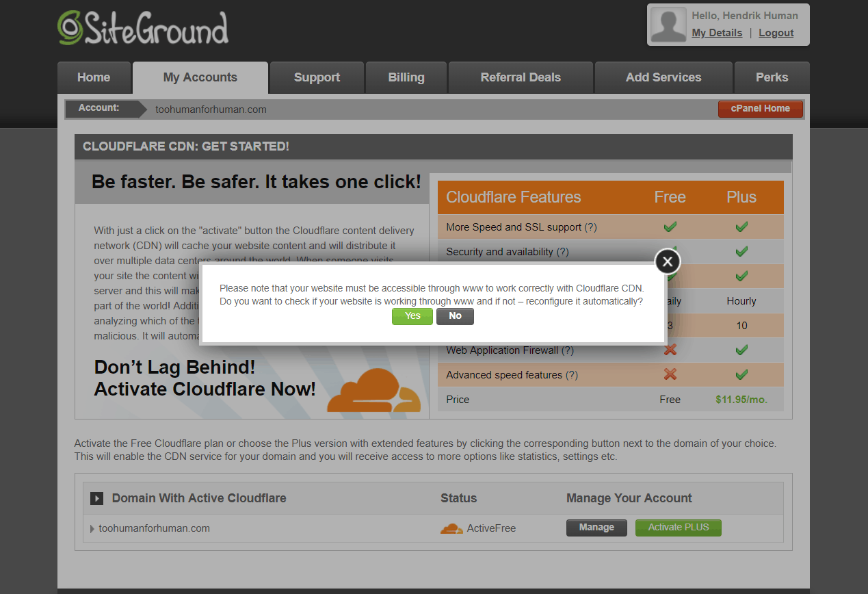This screenshot has height=594, width=868.
Task: Click the Logout link
Action: pos(776,33)
